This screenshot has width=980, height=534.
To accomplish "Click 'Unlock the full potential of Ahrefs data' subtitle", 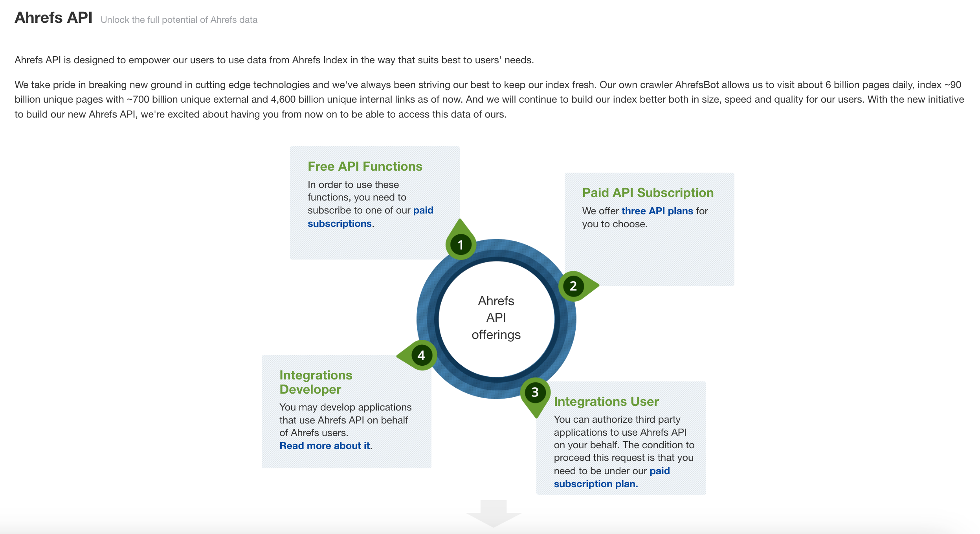I will pos(179,20).
